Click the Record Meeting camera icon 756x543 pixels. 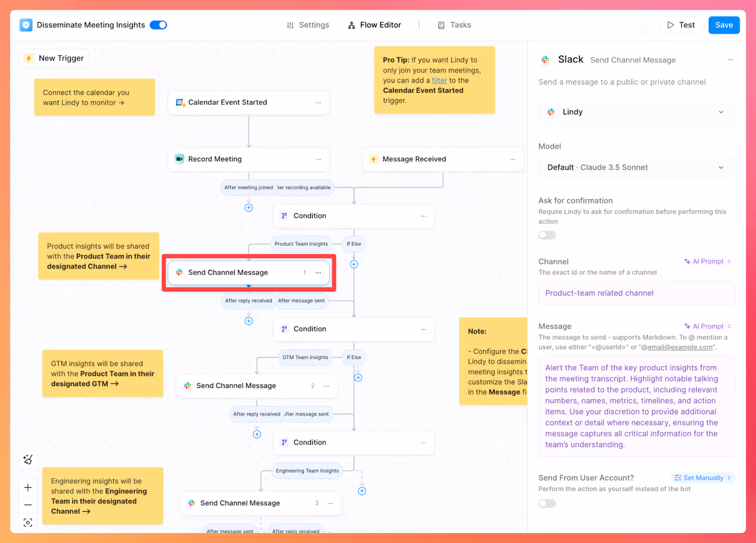coord(180,159)
